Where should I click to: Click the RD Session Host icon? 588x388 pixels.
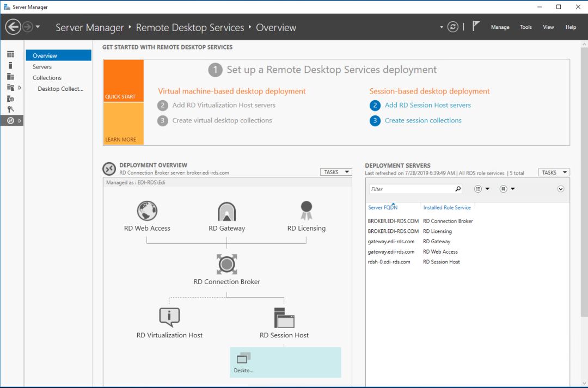(x=284, y=318)
